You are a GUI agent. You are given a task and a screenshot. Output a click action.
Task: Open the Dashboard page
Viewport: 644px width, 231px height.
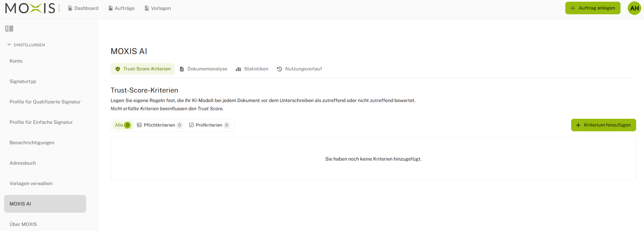point(83,8)
